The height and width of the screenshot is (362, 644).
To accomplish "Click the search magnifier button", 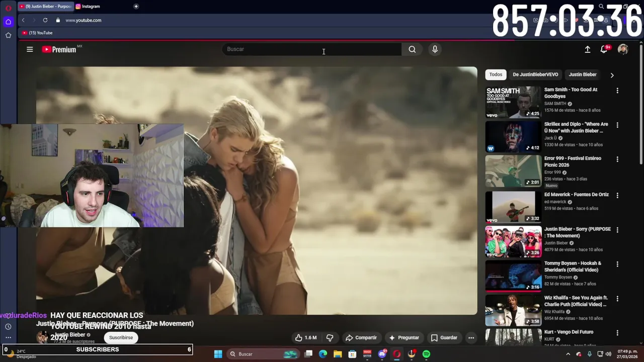I will tap(412, 49).
